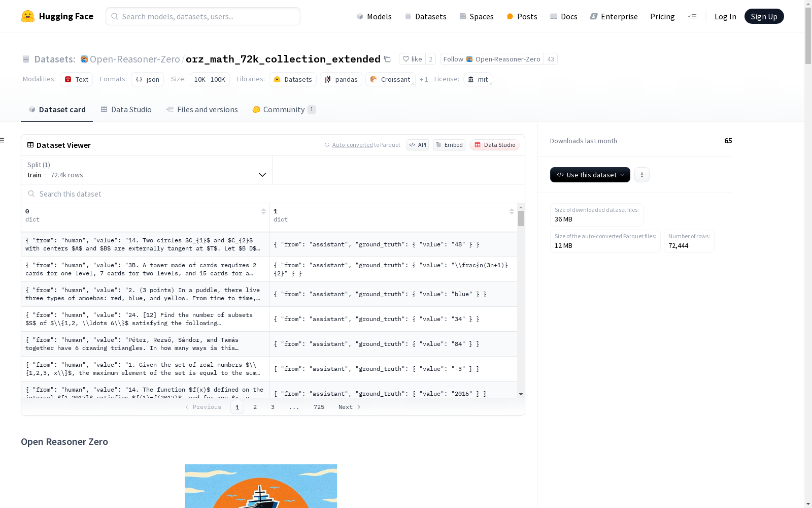Focus the Search models, datasets, users field

[203, 16]
